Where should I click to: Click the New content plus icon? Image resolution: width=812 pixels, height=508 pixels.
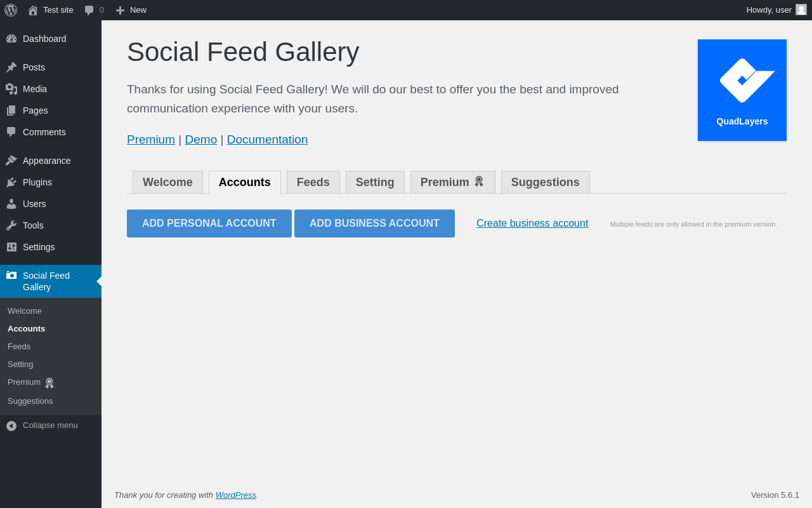coord(120,10)
